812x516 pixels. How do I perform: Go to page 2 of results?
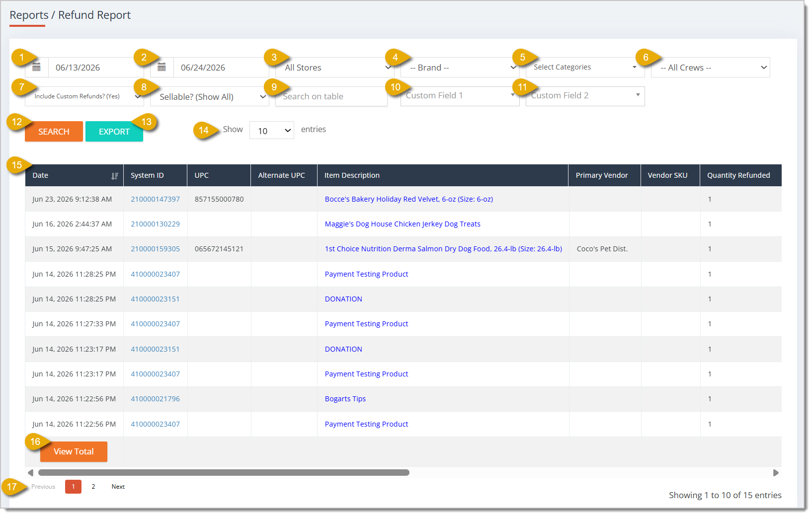tap(93, 487)
